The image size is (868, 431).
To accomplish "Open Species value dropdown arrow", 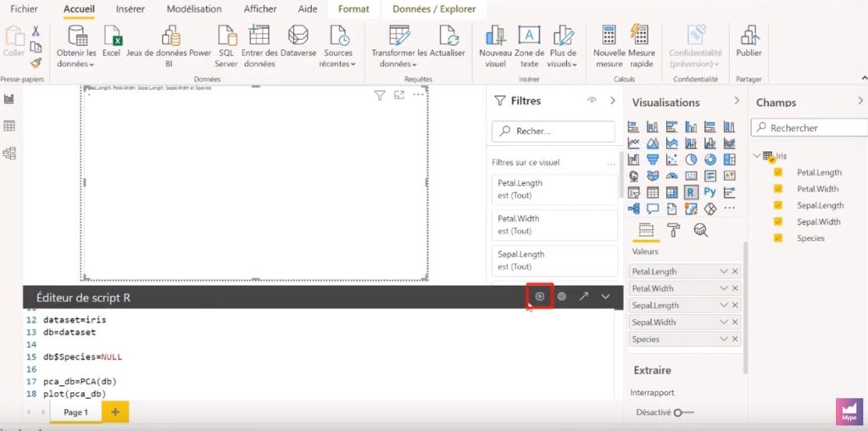I will 724,339.
